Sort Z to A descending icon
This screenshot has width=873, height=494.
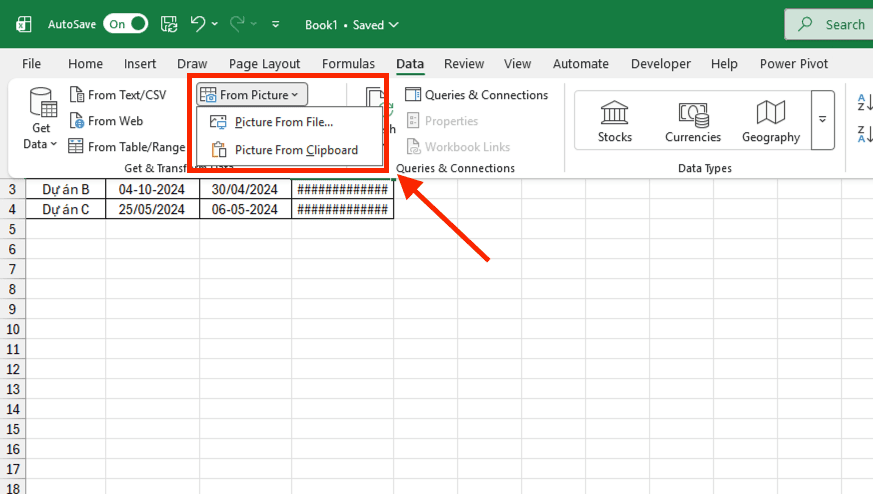[864, 134]
